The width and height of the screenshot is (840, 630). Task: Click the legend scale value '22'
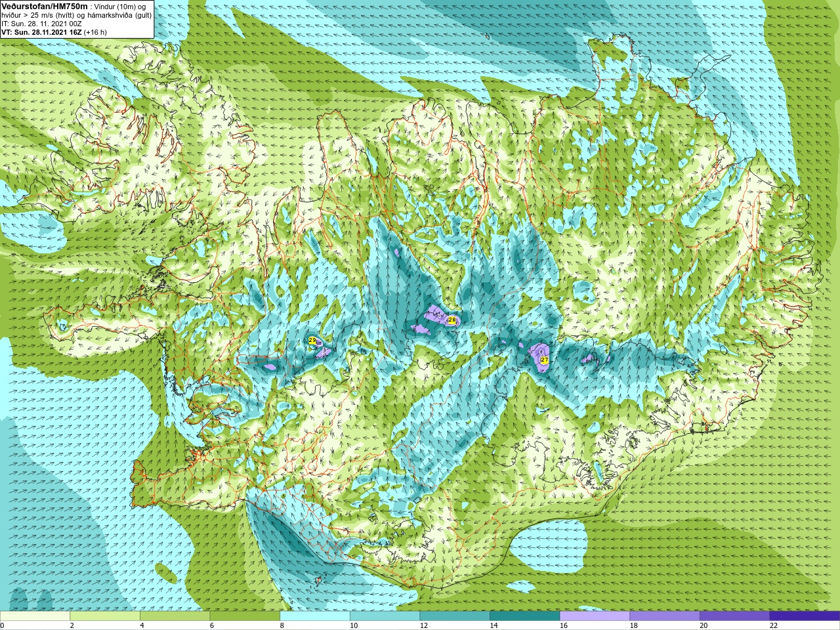pyautogui.click(x=774, y=625)
